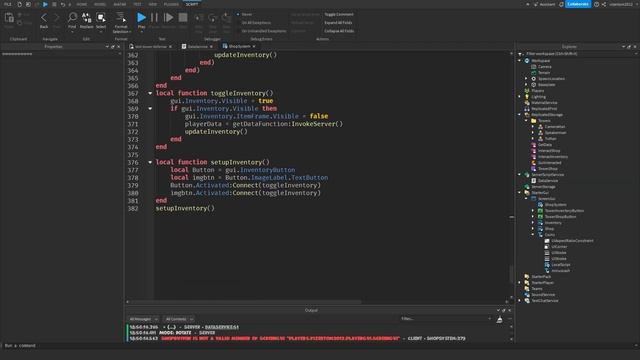Click the Filter field in Output panel
The image size is (640, 360).
(x=446, y=319)
